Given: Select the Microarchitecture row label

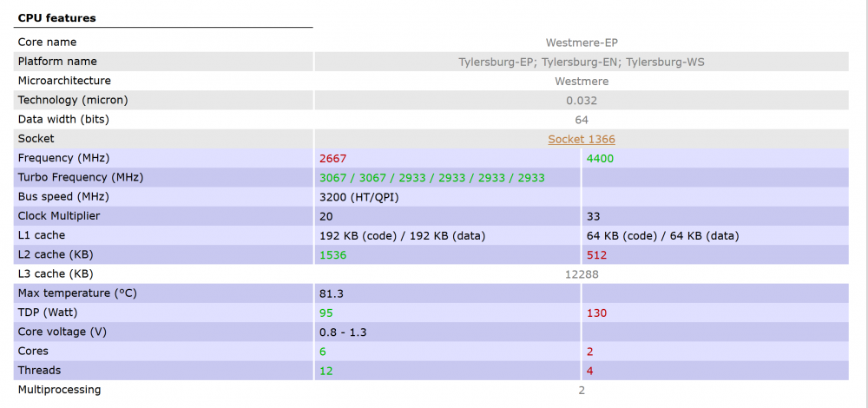Looking at the screenshot, I should [64, 81].
